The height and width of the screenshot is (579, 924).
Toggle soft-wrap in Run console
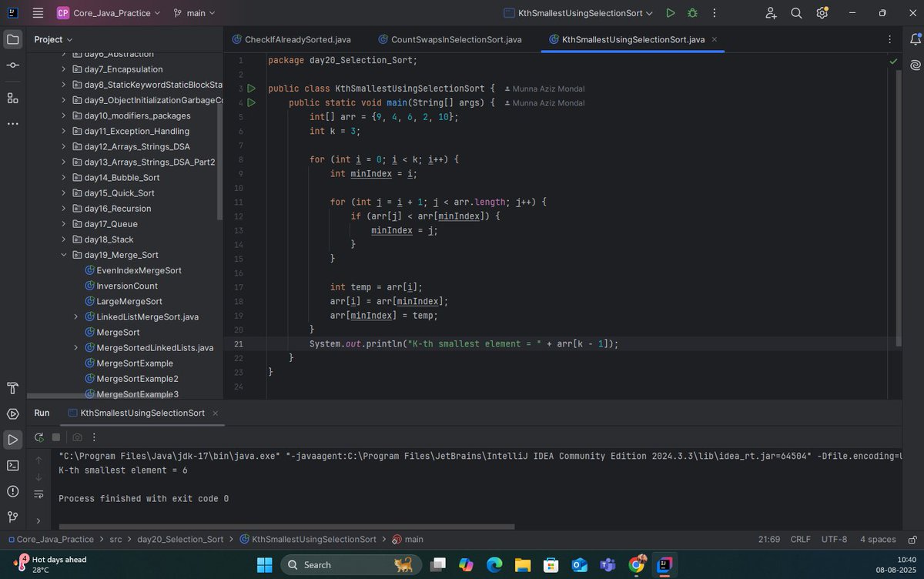point(38,494)
